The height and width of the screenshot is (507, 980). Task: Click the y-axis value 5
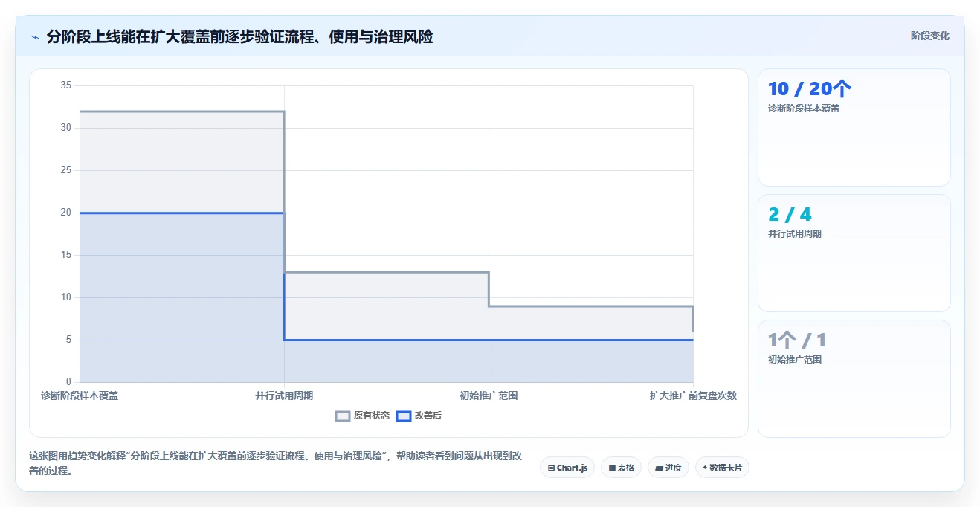click(68, 340)
